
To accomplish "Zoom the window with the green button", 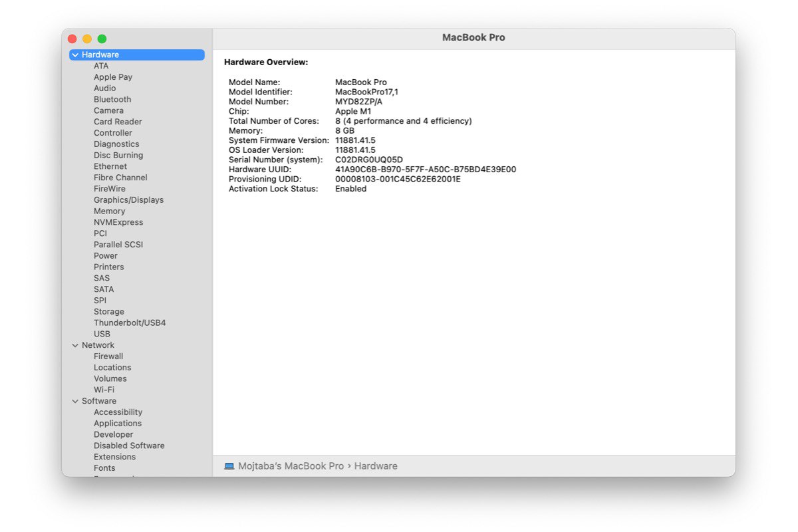I will (102, 39).
